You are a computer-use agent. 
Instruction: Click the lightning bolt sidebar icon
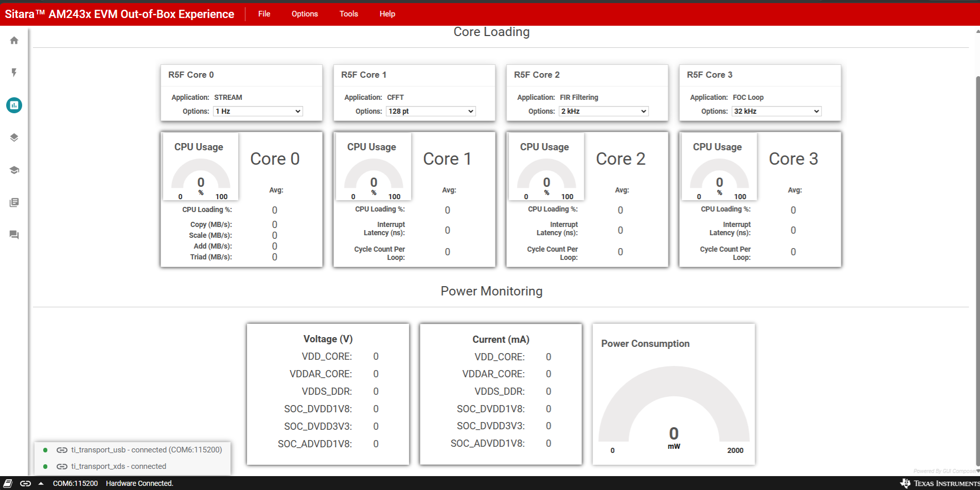pos(14,73)
